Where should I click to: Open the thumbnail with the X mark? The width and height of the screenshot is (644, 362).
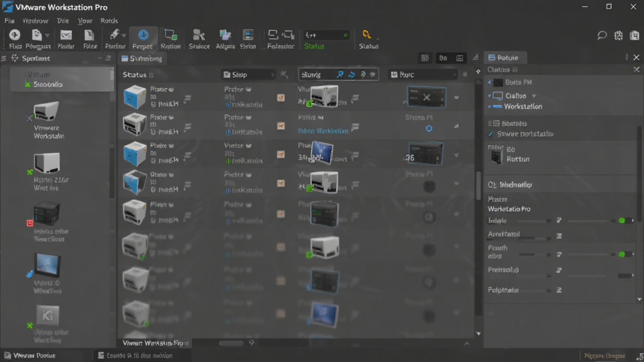426,97
